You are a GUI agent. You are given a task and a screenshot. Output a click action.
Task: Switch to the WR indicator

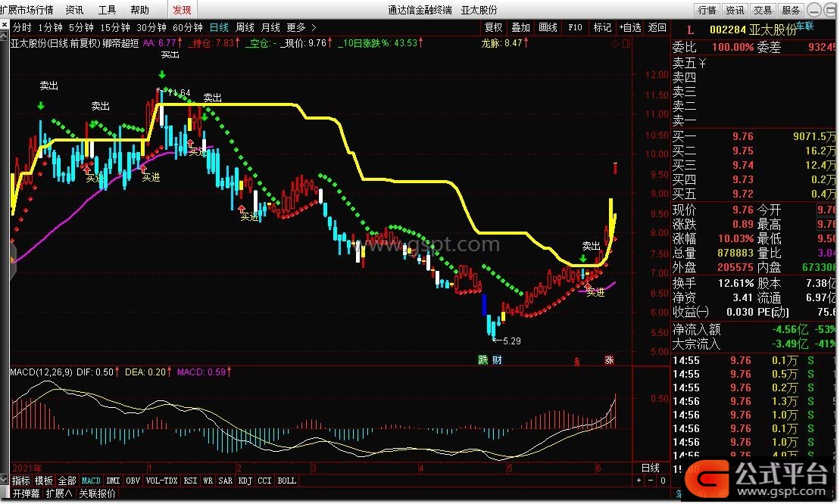pos(208,481)
